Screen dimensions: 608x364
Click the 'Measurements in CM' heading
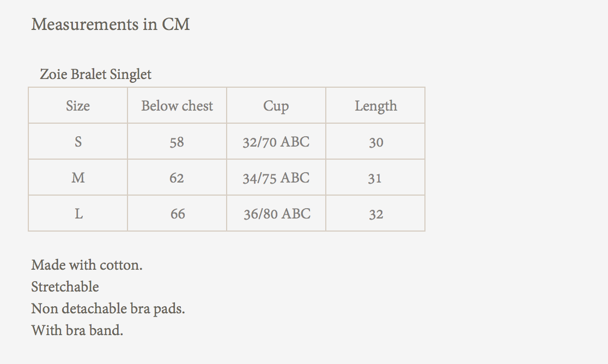[111, 25]
